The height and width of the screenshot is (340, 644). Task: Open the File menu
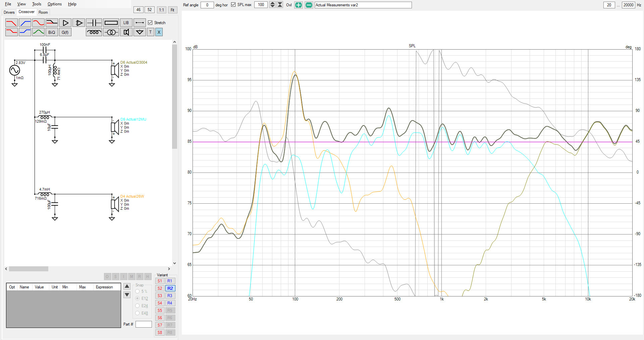tap(8, 4)
